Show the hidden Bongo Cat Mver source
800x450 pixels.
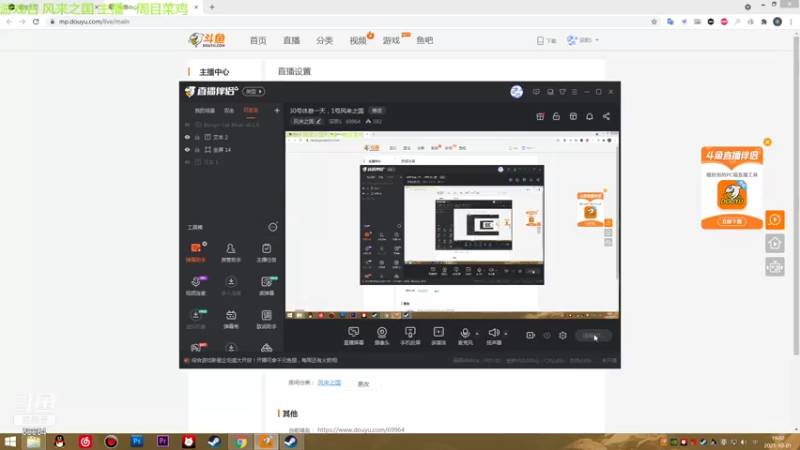187,125
